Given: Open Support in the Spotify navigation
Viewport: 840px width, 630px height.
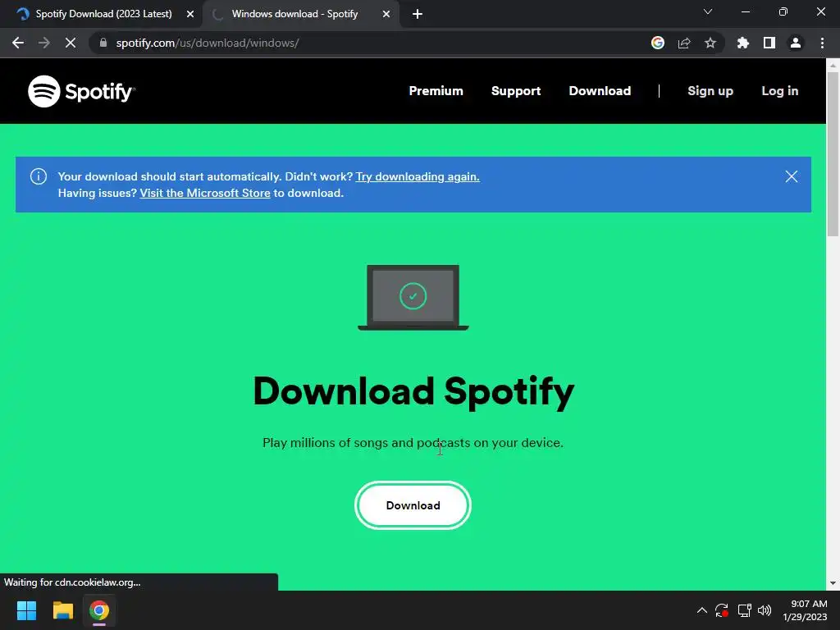Looking at the screenshot, I should pyautogui.click(x=516, y=91).
